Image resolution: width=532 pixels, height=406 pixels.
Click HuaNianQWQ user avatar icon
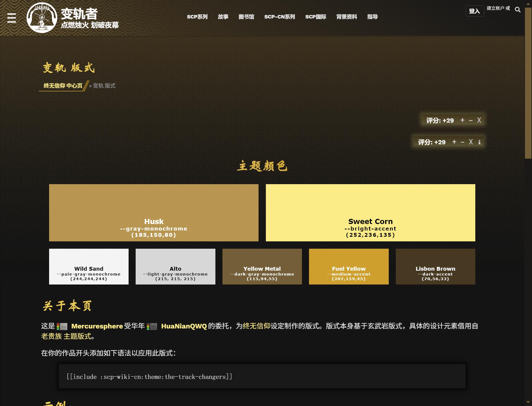(153, 326)
